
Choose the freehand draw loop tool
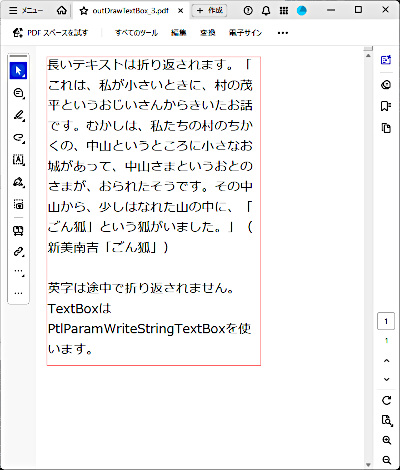[x=18, y=138]
